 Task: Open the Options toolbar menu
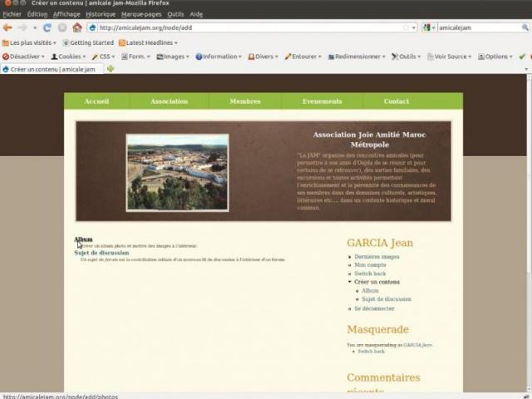pyautogui.click(x=495, y=57)
